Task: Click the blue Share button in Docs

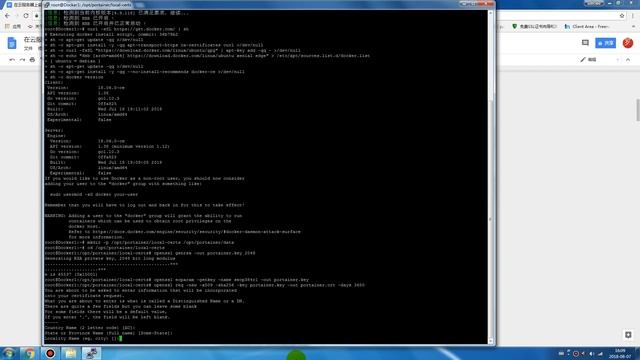Action: pyautogui.click(x=606, y=43)
